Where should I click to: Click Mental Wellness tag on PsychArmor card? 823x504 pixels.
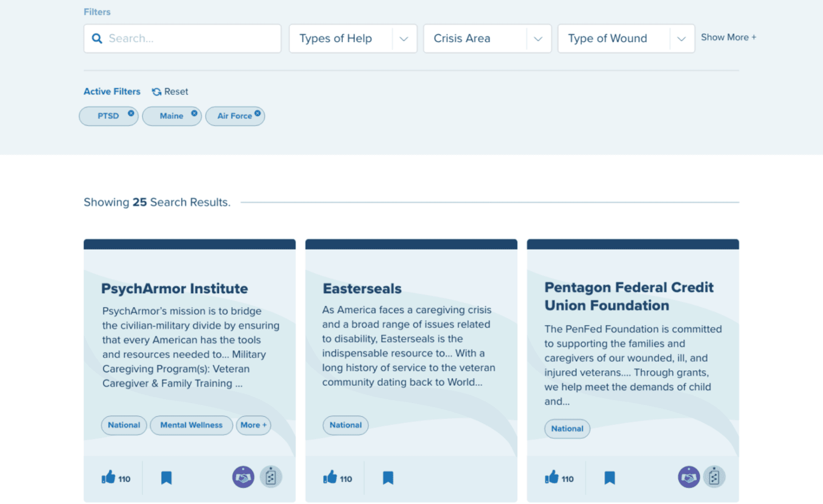191,425
